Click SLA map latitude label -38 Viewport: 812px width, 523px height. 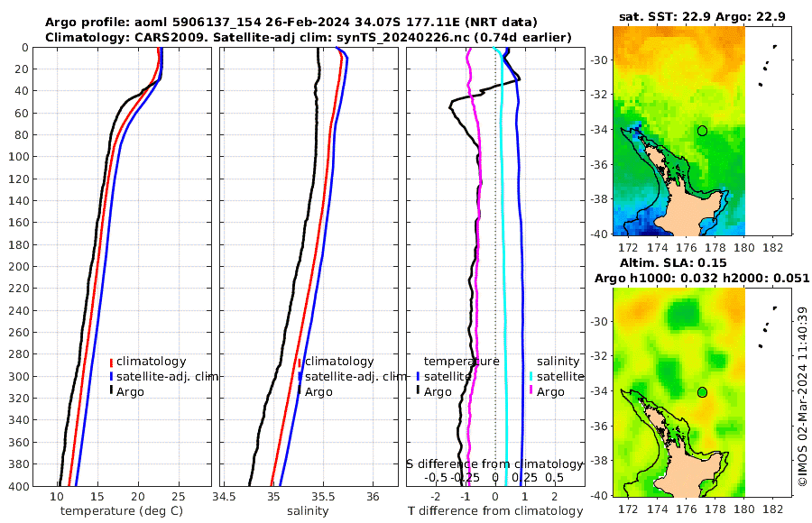[599, 461]
